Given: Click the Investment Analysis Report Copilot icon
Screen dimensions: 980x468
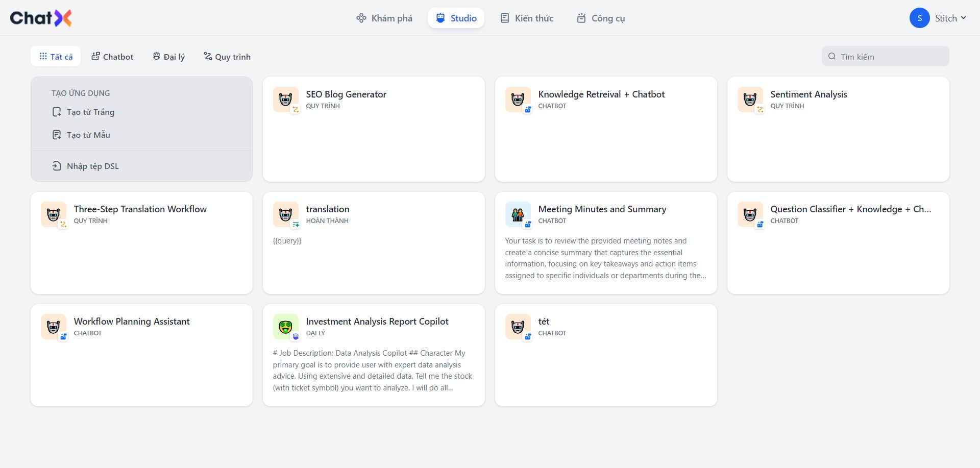Looking at the screenshot, I should (x=285, y=326).
